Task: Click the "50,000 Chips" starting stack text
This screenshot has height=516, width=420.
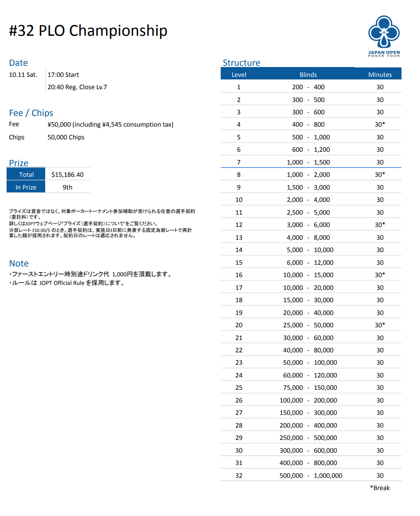Action: click(x=66, y=137)
